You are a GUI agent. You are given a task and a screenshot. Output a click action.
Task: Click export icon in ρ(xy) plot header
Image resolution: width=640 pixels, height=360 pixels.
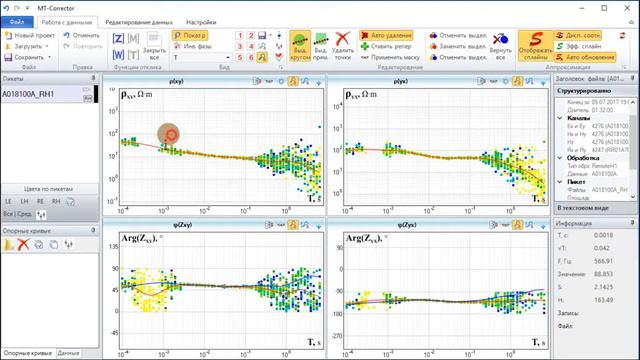[x=257, y=82]
